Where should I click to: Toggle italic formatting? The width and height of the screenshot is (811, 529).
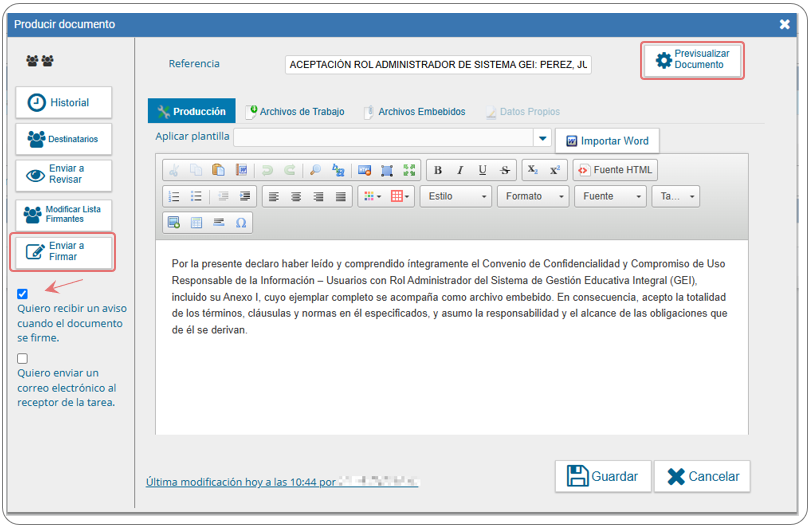tap(460, 170)
